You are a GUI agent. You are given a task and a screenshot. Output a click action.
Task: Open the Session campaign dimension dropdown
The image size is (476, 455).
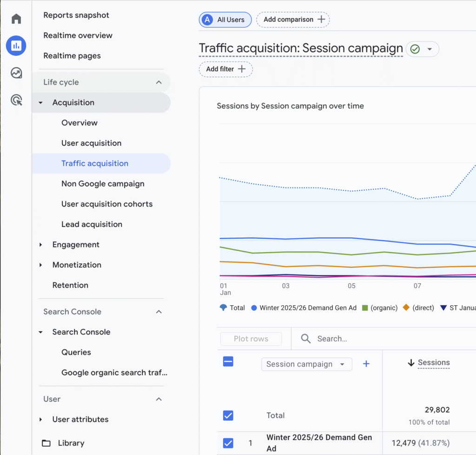point(306,364)
